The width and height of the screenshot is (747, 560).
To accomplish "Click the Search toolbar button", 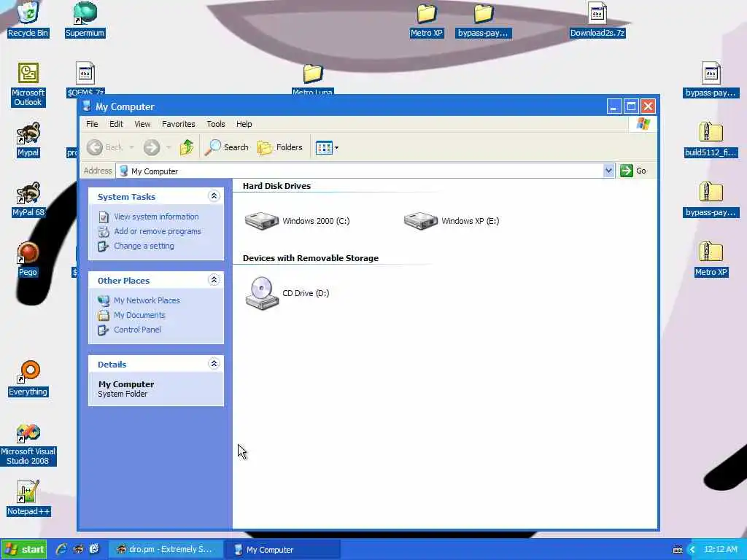I will (x=227, y=147).
